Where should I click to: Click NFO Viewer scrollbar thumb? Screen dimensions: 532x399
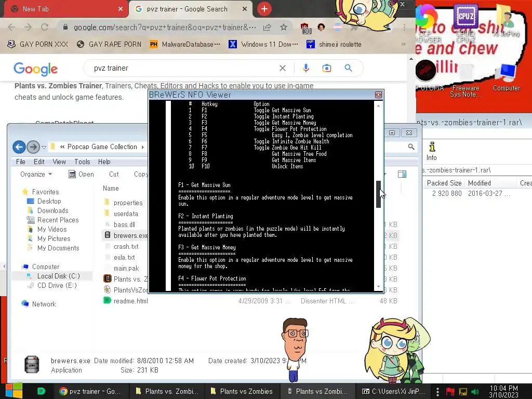tap(378, 194)
